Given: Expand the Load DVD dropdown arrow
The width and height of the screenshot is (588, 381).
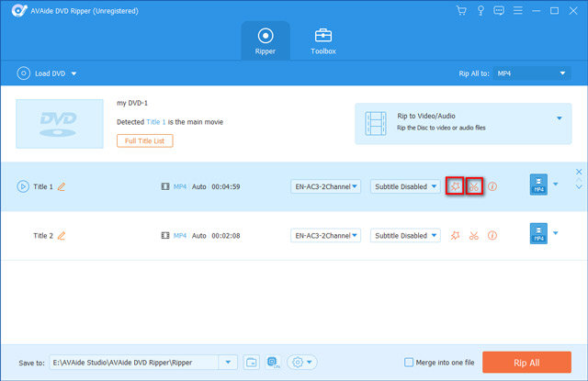Looking at the screenshot, I should click(73, 73).
